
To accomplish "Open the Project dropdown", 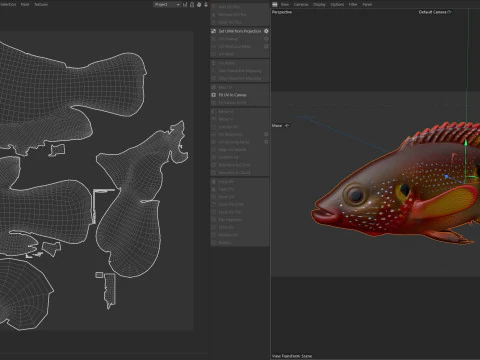I will pos(167,4).
